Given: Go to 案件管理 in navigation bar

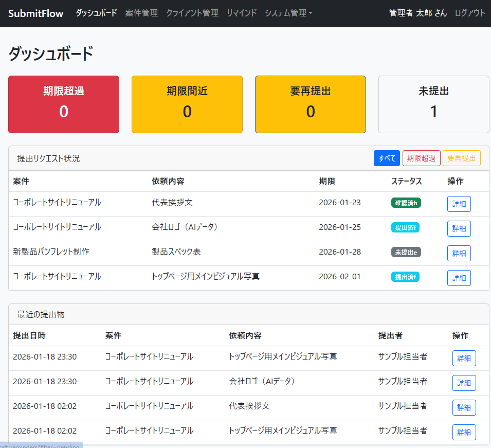Looking at the screenshot, I should coord(141,13).
